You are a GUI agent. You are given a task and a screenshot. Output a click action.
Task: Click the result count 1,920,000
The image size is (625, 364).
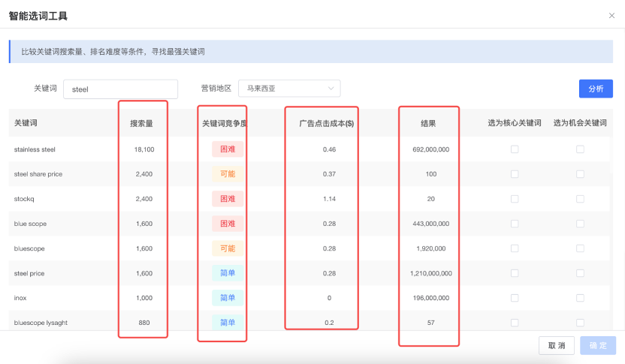point(431,248)
